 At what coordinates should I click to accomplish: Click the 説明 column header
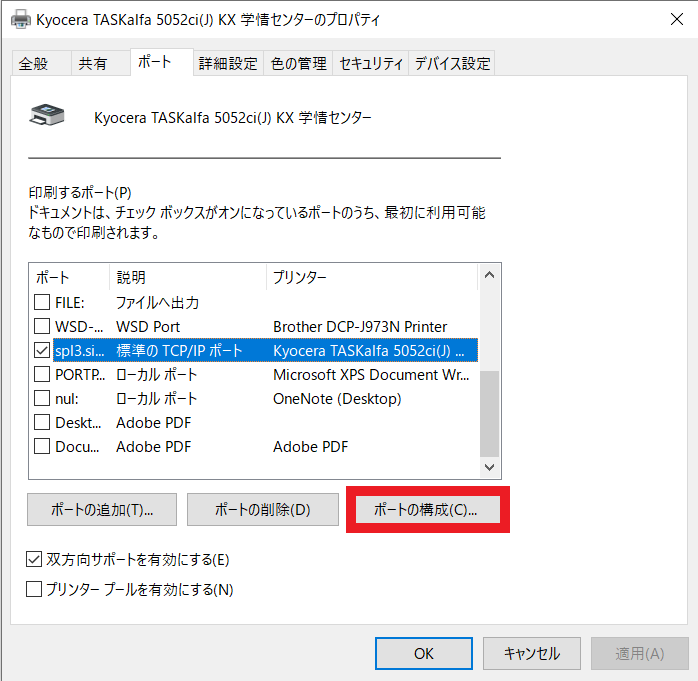click(x=188, y=277)
